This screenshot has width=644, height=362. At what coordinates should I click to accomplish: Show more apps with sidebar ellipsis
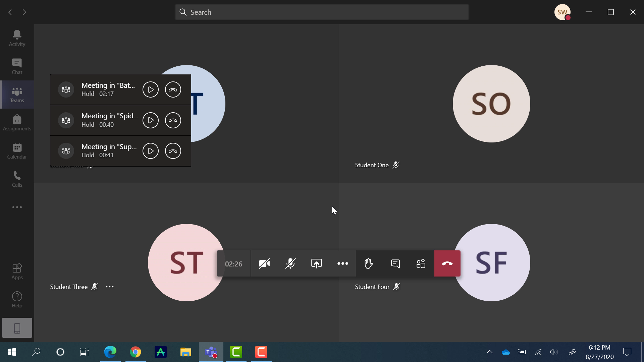(17, 207)
